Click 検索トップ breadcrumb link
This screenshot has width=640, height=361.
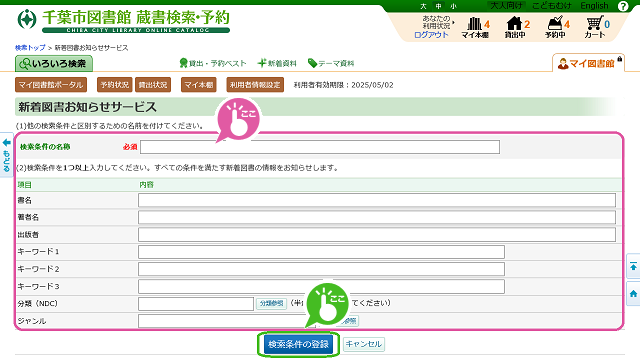coord(30,48)
